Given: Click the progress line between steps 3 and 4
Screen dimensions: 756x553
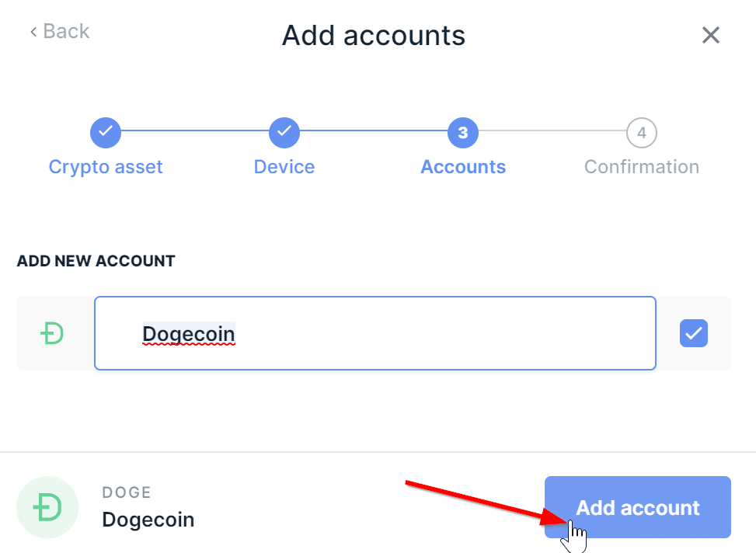Looking at the screenshot, I should pyautogui.click(x=552, y=130).
